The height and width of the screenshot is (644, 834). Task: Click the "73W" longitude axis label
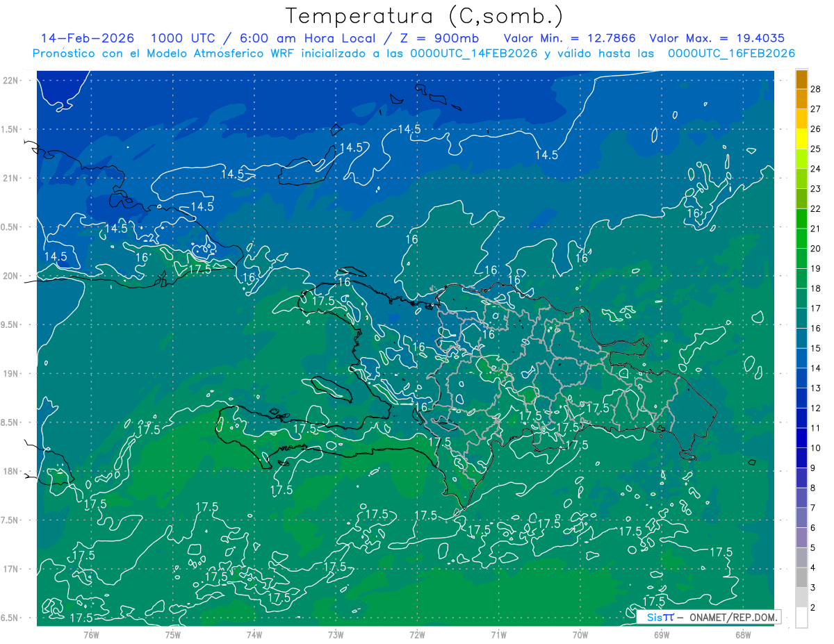tap(336, 634)
